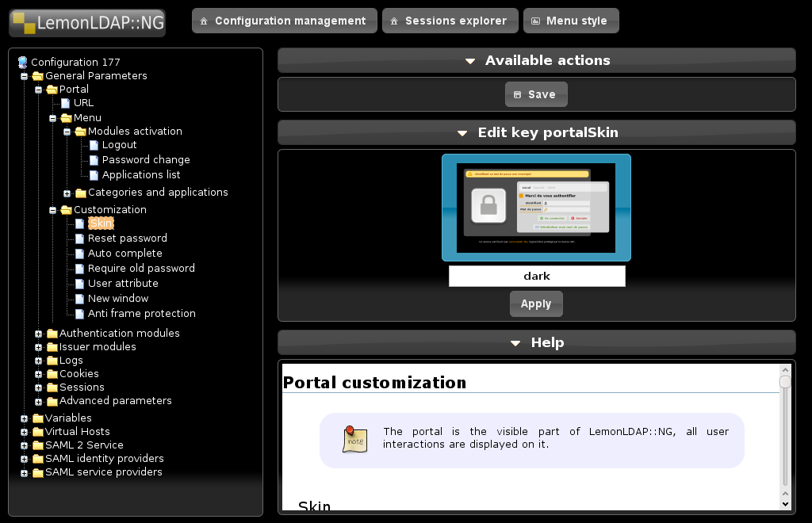Expand the Categories and applications node
Screen dimensions: 812x523
67,193
